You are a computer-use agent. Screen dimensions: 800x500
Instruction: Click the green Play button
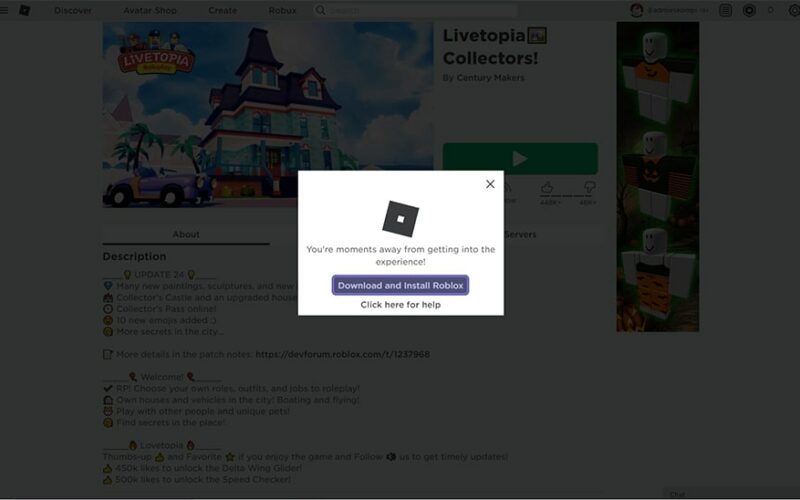click(x=520, y=159)
